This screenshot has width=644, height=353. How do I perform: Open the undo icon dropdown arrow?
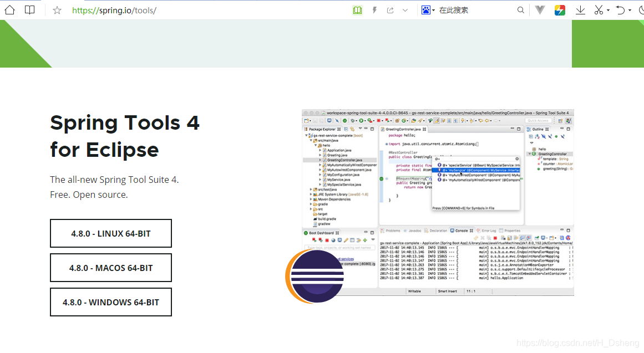click(630, 11)
